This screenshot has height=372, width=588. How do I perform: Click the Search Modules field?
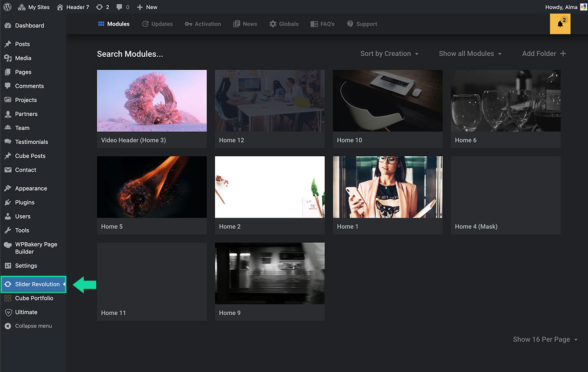click(130, 54)
